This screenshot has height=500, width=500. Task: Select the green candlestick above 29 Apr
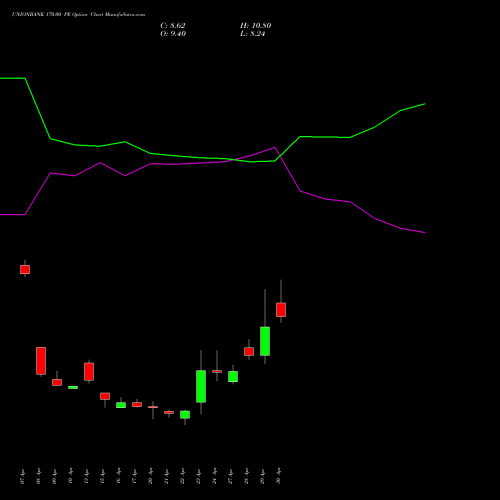[265, 341]
